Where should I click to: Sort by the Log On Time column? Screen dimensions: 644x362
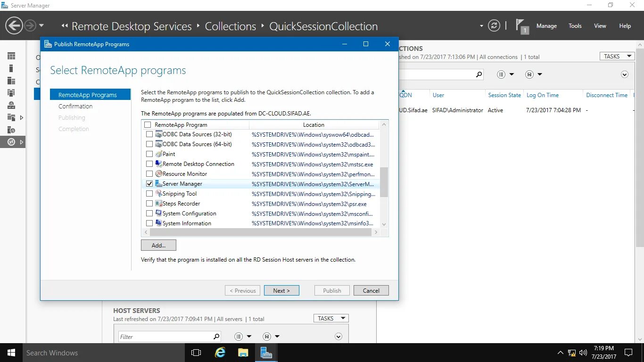[543, 95]
